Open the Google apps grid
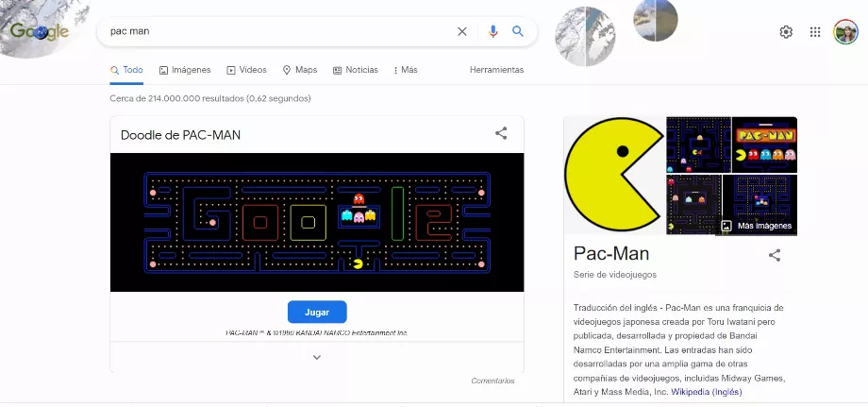868x407 pixels. [x=815, y=32]
